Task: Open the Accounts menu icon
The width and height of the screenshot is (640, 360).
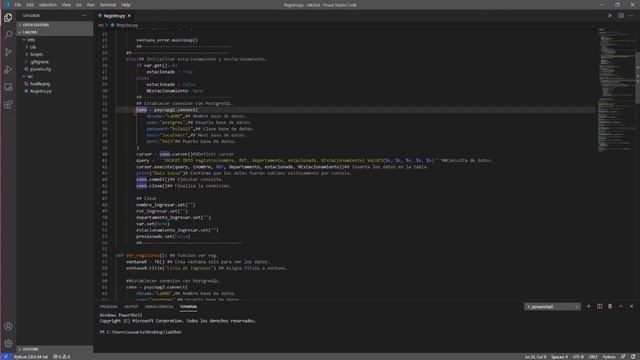Action: point(8,326)
